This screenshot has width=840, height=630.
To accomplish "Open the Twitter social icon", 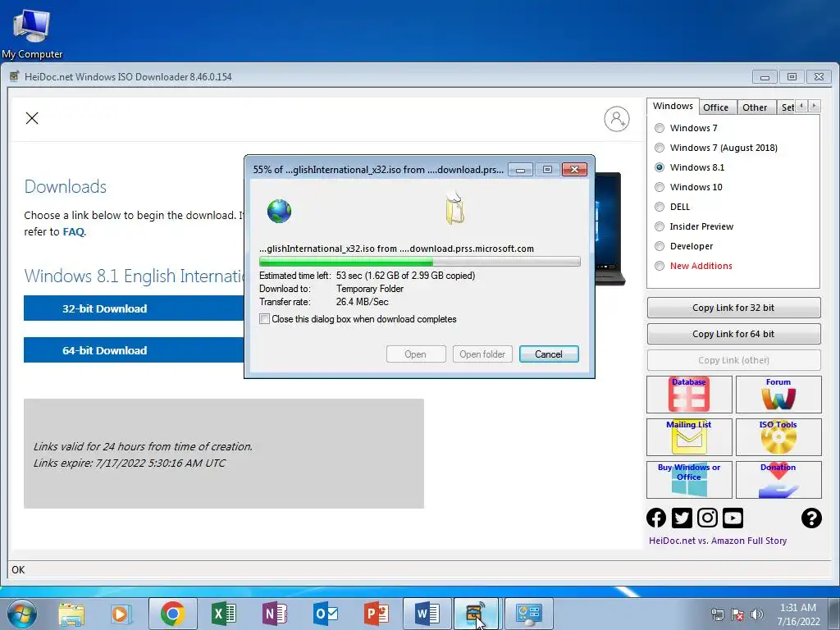I will [682, 518].
